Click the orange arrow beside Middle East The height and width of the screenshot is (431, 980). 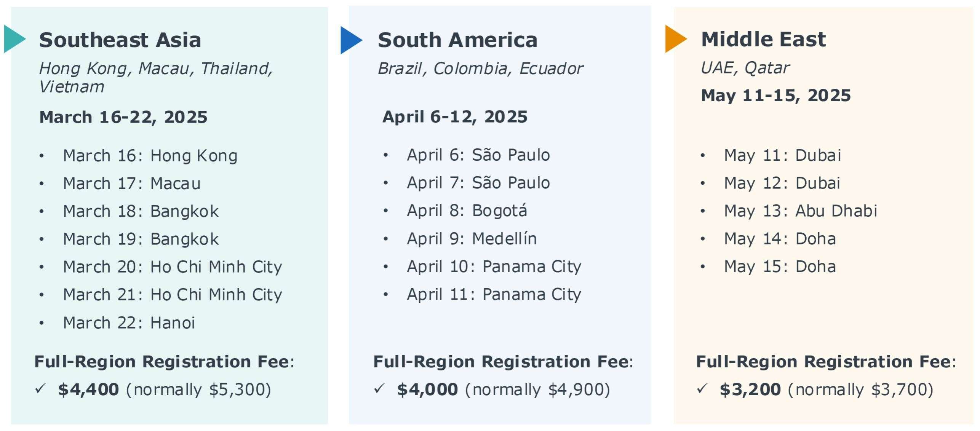(675, 39)
